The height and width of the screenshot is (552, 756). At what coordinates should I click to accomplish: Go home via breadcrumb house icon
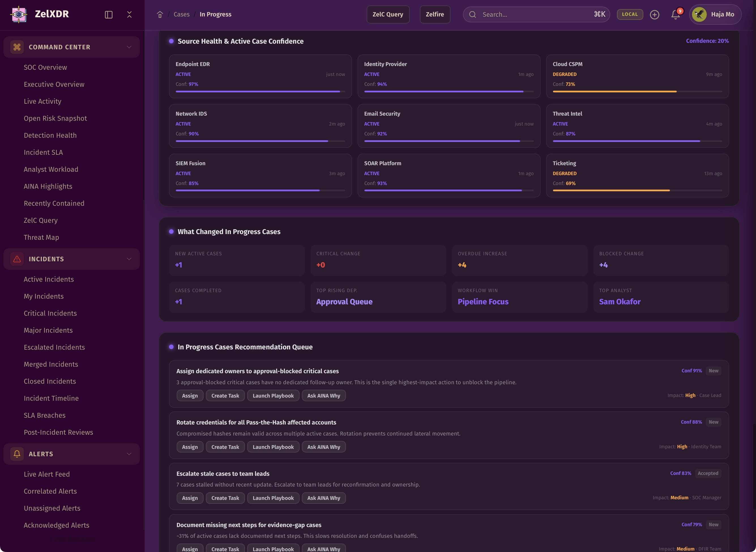click(x=160, y=15)
